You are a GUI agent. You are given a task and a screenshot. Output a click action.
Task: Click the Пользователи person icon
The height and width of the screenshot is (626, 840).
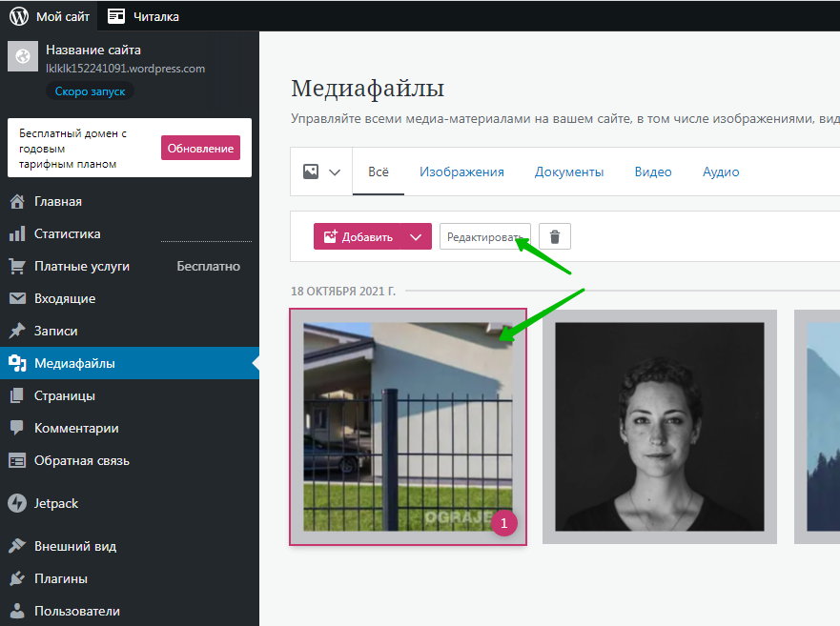[17, 611]
